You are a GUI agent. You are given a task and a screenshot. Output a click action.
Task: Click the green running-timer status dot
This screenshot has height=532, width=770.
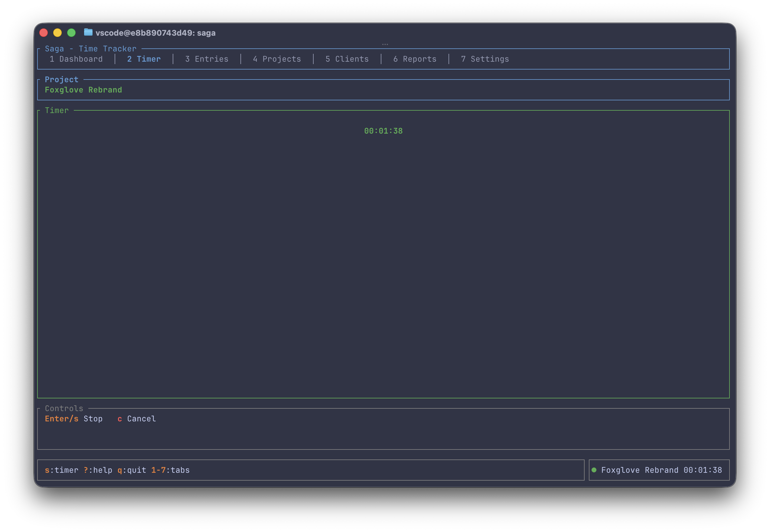point(594,470)
